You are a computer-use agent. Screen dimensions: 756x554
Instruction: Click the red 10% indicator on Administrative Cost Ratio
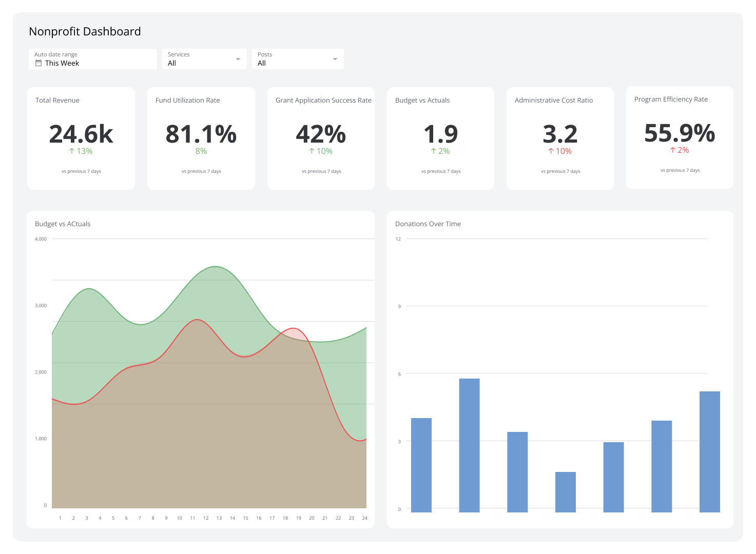tap(560, 151)
